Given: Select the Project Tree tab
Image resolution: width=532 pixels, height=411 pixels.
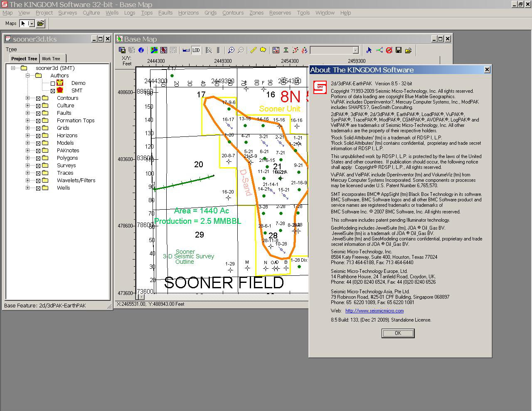Looking at the screenshot, I should [24, 59].
